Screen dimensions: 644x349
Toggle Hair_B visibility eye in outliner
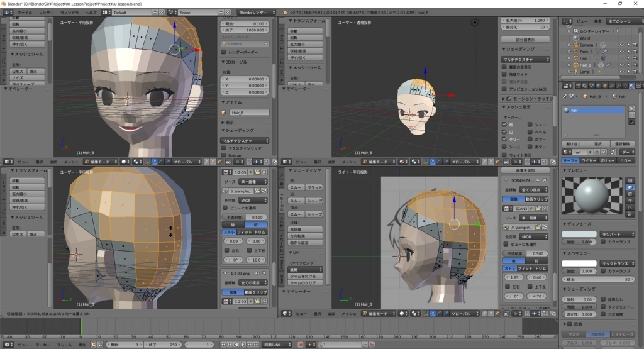coord(621,65)
